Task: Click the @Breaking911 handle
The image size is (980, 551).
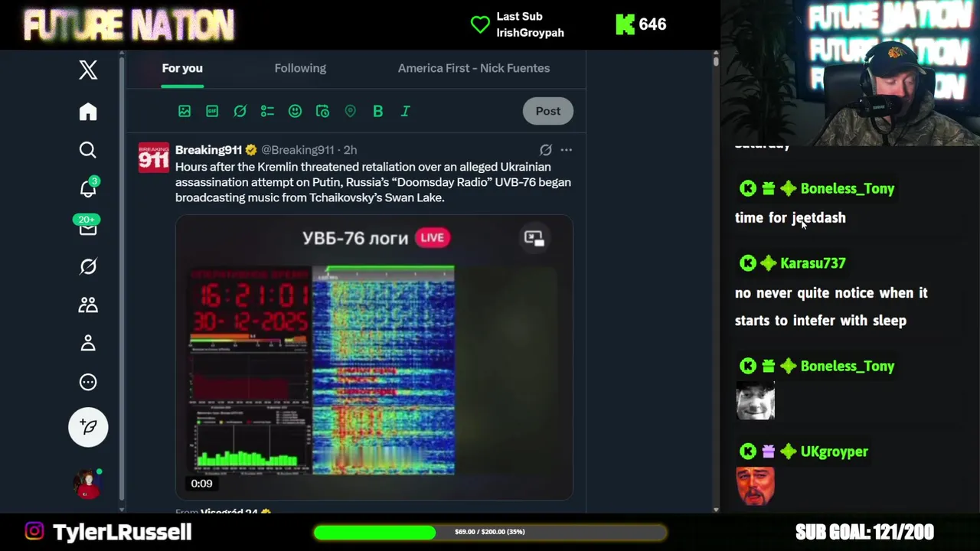Action: 298,150
